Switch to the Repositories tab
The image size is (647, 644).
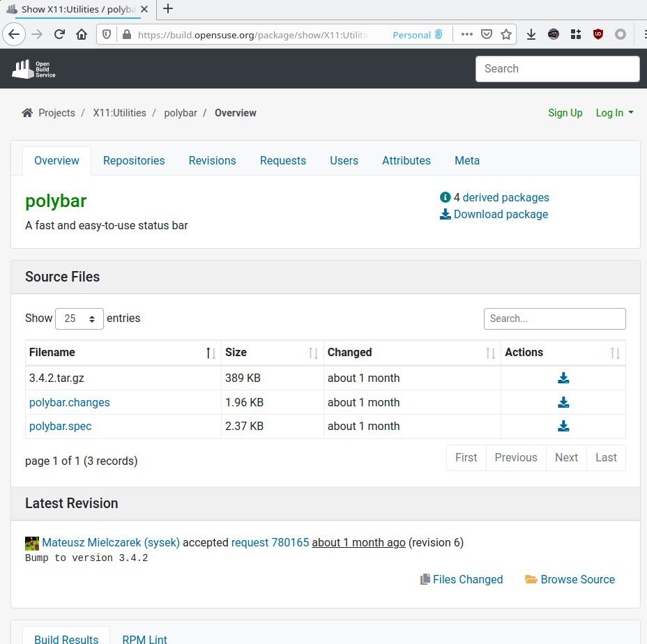point(134,160)
